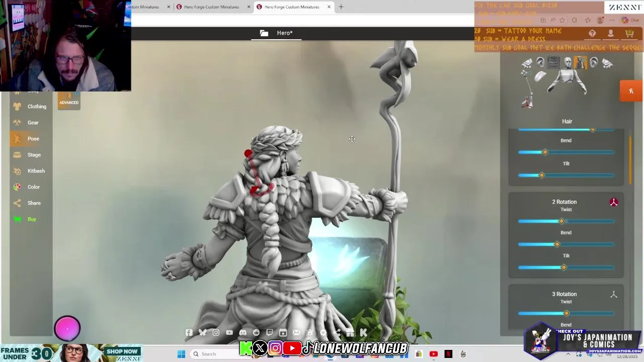Click the email envelope icon in footer

click(x=296, y=332)
